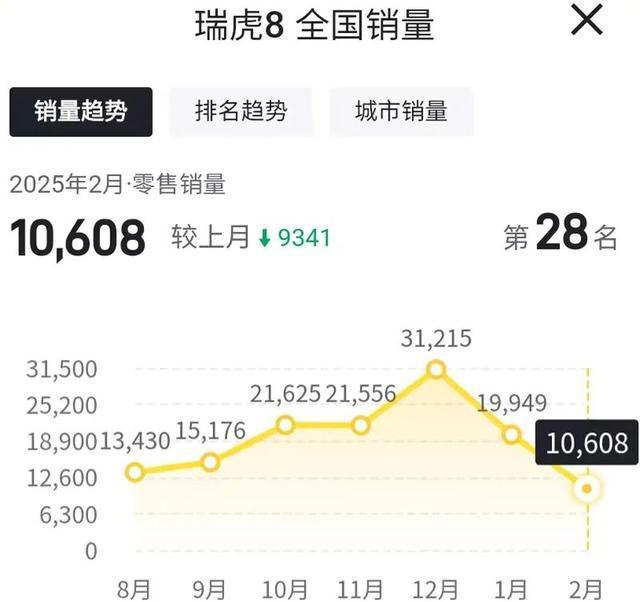Screen dimensions: 640x602
Task: Click the 10,608 tooltip label on chart
Action: [x=587, y=442]
